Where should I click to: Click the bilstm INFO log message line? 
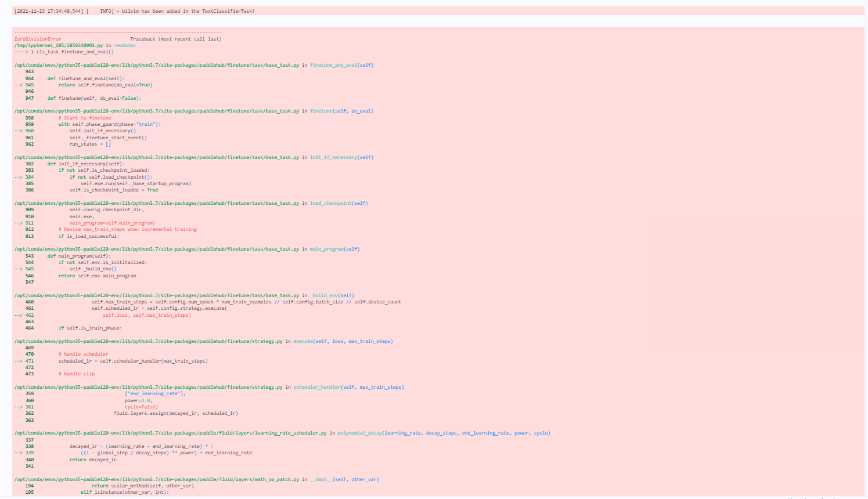pyautogui.click(x=134, y=11)
